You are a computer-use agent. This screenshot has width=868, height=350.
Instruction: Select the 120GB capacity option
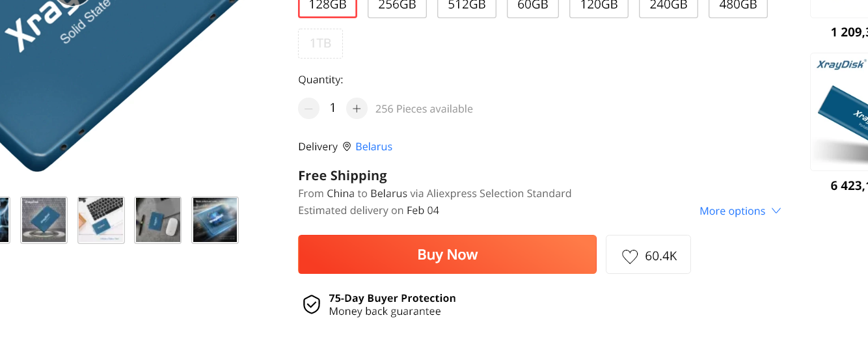599,6
